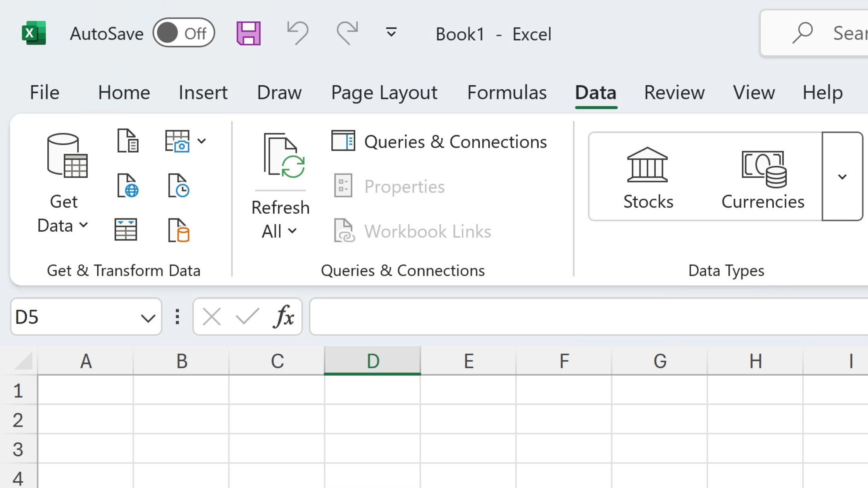Viewport: 868px width, 488px height.
Task: Import data From Web
Action: (128, 186)
